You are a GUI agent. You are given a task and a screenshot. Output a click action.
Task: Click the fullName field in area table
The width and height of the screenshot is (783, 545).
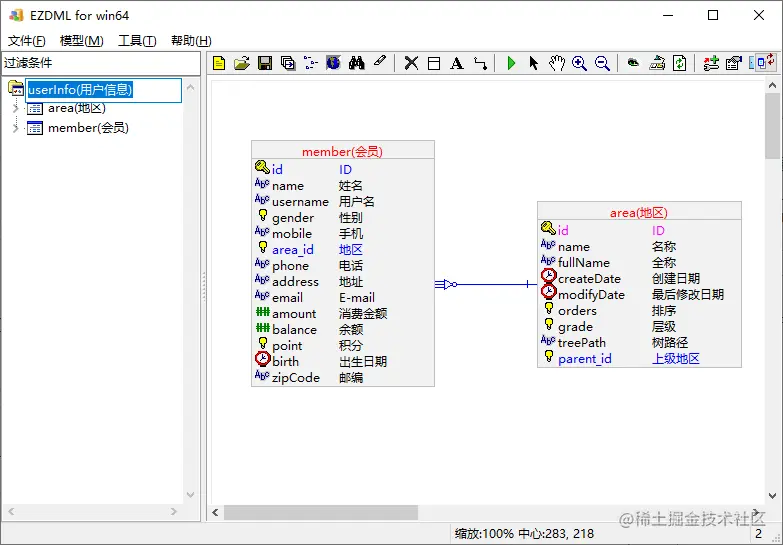click(x=639, y=263)
